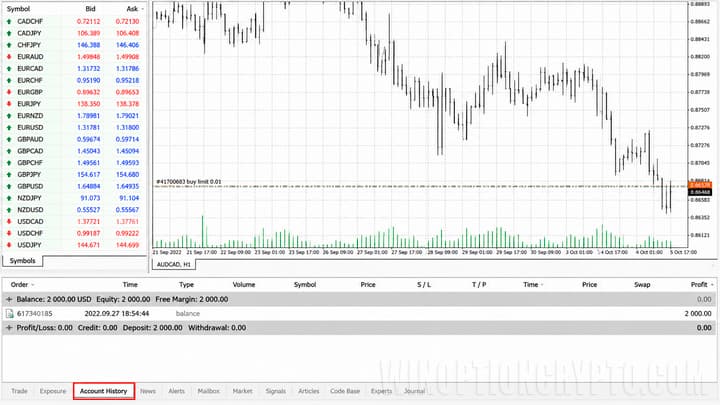Click the red down arrow beside EURGBP

9,92
